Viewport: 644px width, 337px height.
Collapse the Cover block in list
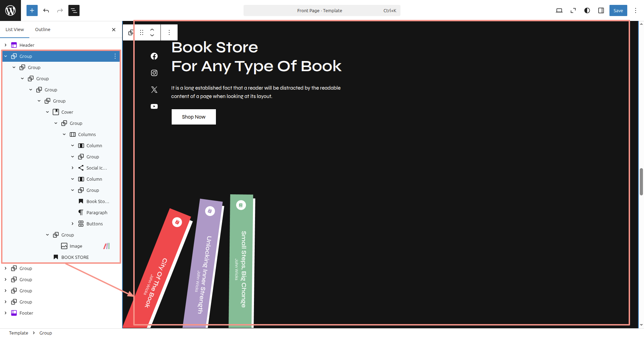coord(47,112)
